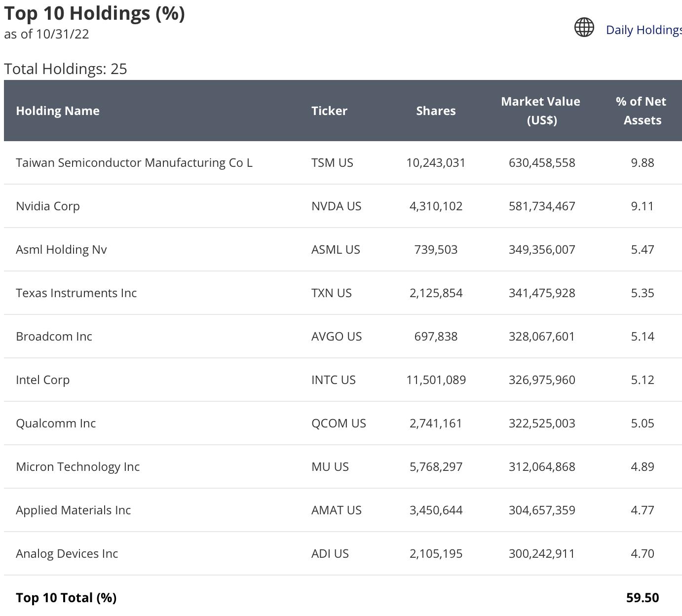Viewport: 682px width, 616px height.
Task: Click market value 581,734,467
Action: coord(542,206)
